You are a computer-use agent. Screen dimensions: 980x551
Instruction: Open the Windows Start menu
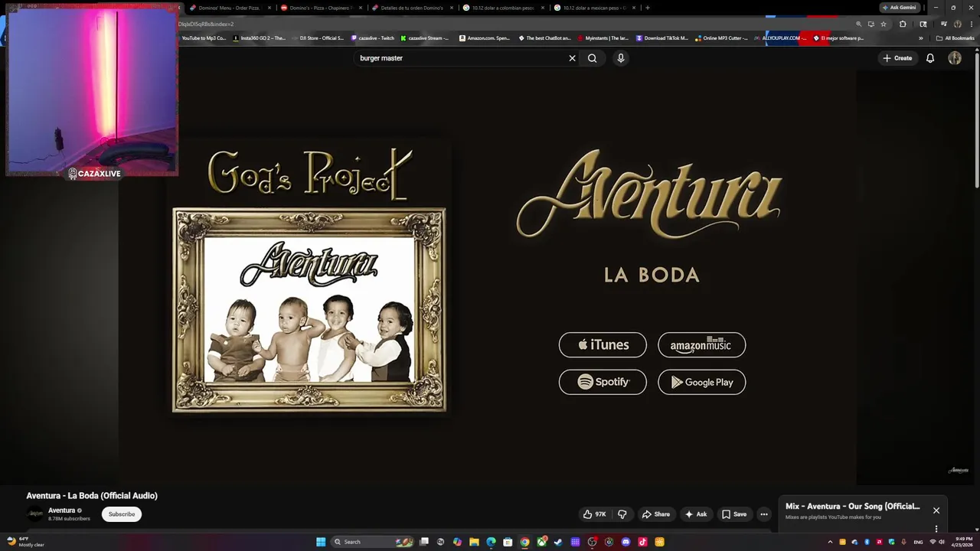click(x=321, y=542)
